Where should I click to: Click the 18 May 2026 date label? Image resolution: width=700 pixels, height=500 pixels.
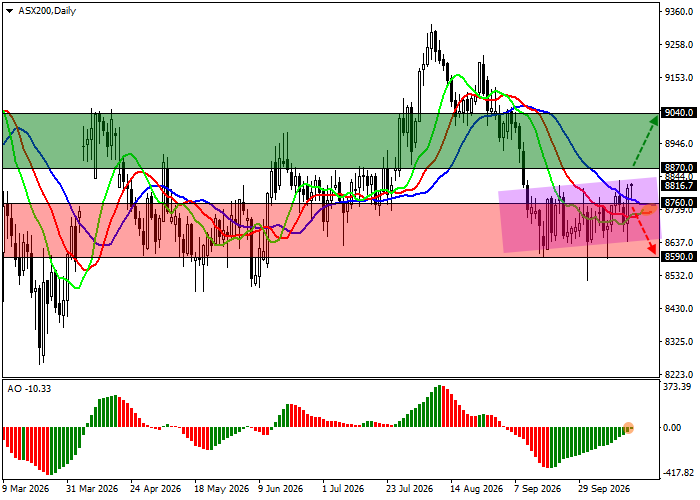[x=221, y=489]
